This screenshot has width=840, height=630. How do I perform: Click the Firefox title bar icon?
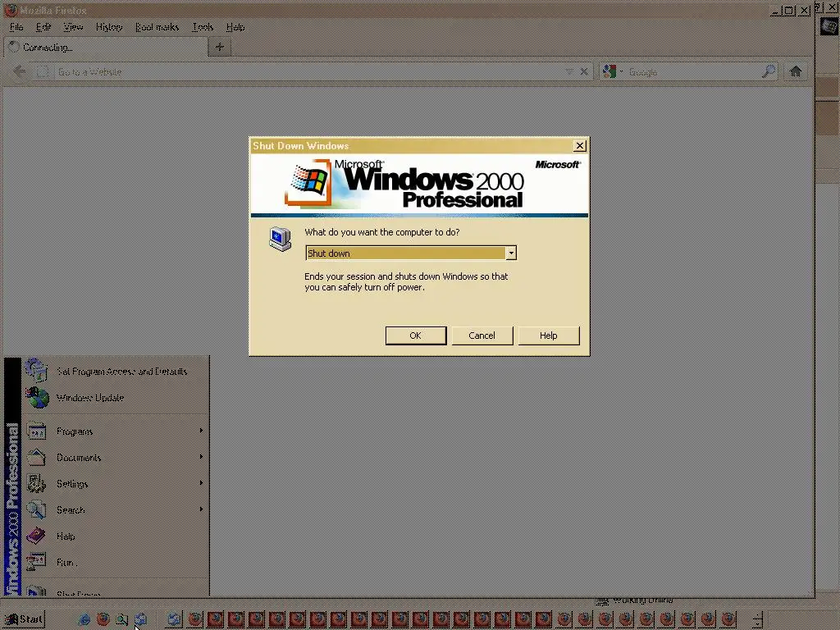click(x=10, y=10)
